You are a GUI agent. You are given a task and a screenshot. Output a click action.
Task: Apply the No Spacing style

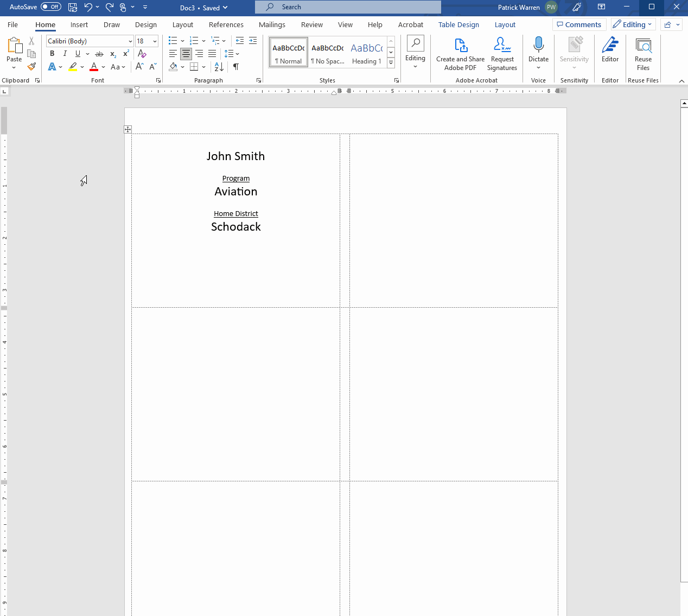(x=328, y=52)
